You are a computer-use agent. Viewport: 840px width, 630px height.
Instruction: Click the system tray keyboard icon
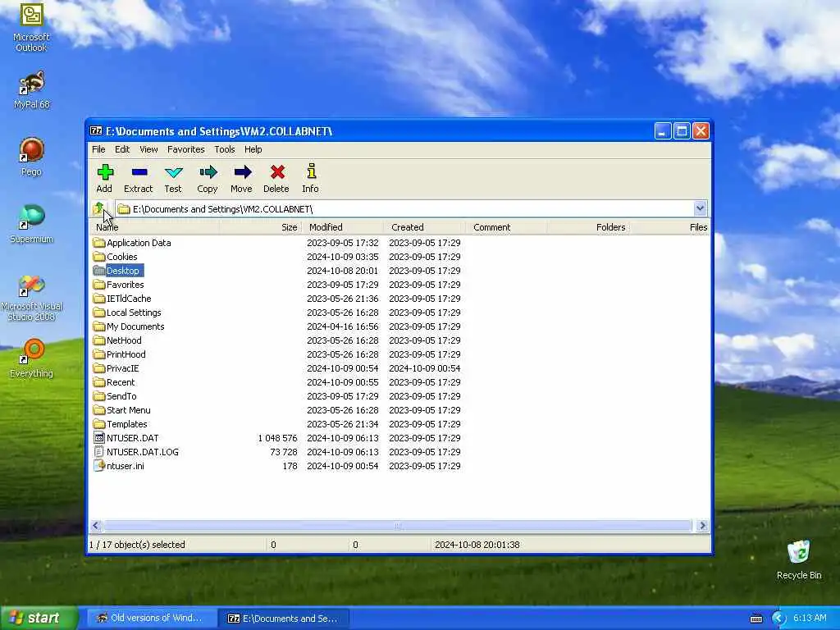pos(756,619)
